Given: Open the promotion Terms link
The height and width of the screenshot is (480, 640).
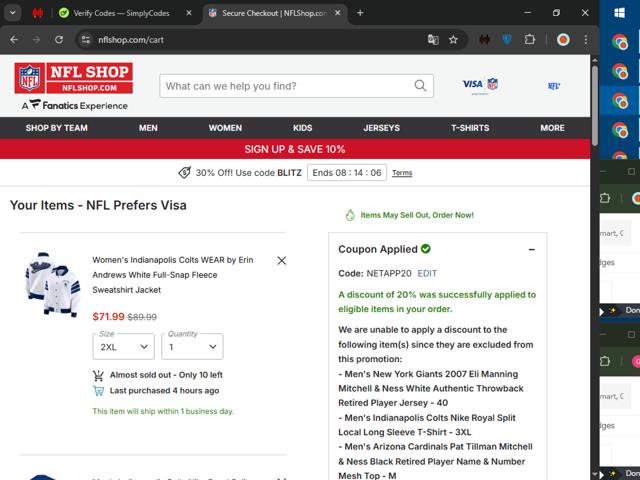Looking at the screenshot, I should pyautogui.click(x=402, y=173).
